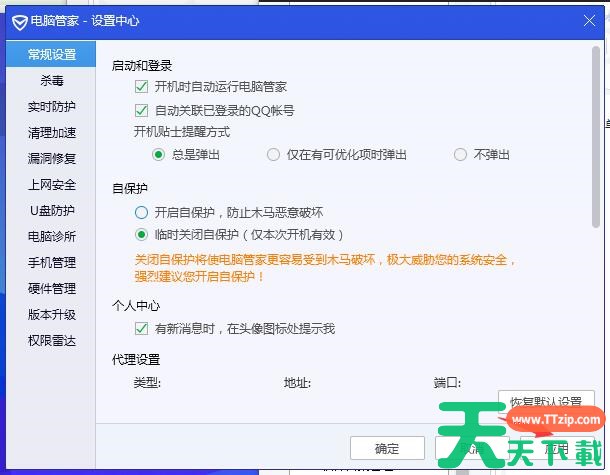This screenshot has width=610, height=475.
Task: Select the 常规设置 tab
Action: (51, 54)
